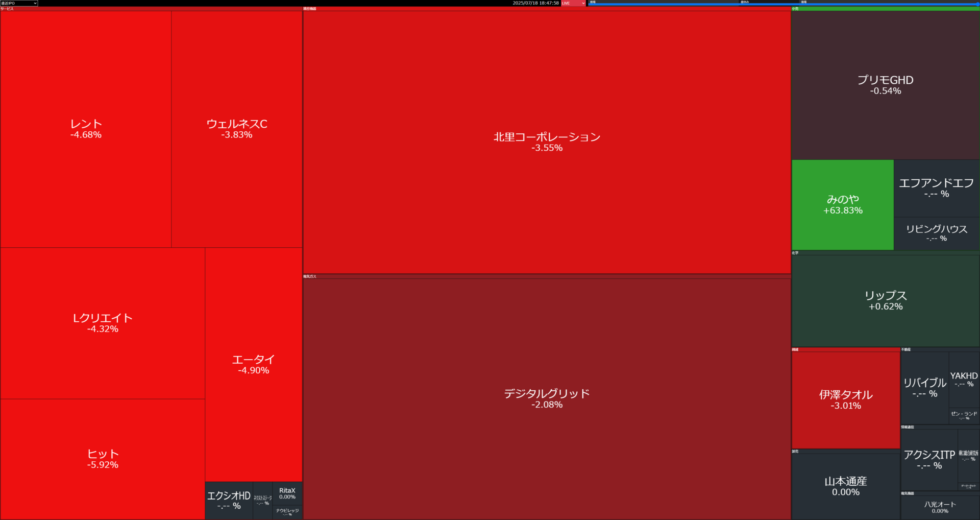The height and width of the screenshot is (520, 980).
Task: Open the ヒット -5.92% tile
Action: pyautogui.click(x=103, y=459)
